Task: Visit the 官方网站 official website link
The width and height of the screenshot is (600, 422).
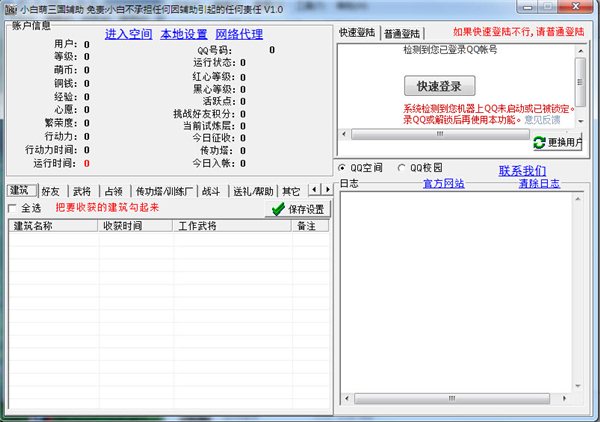Action: pyautogui.click(x=443, y=184)
